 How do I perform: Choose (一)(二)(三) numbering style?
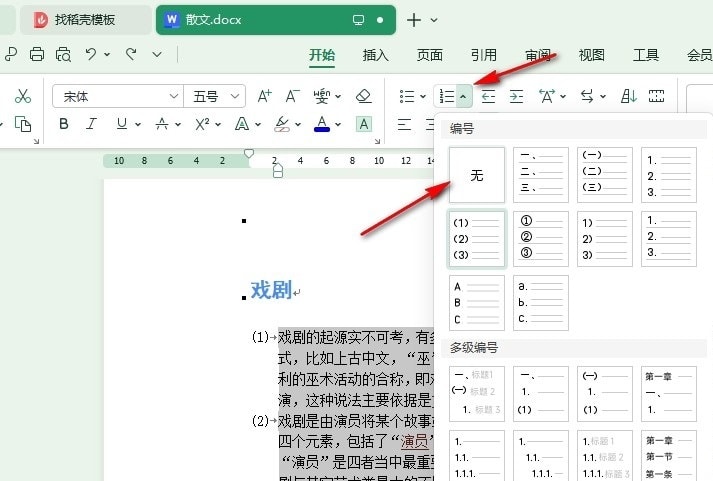pos(605,175)
